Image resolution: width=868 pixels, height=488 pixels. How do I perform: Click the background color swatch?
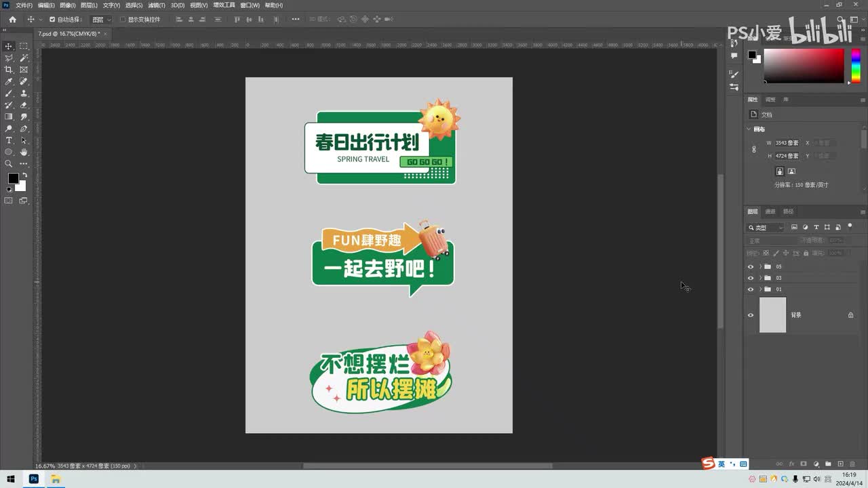coord(22,186)
